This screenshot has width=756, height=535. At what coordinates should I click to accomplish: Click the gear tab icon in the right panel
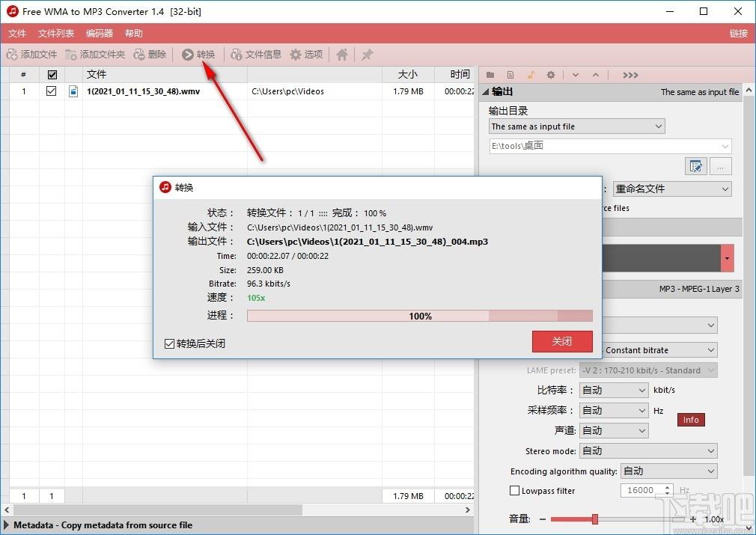point(551,75)
